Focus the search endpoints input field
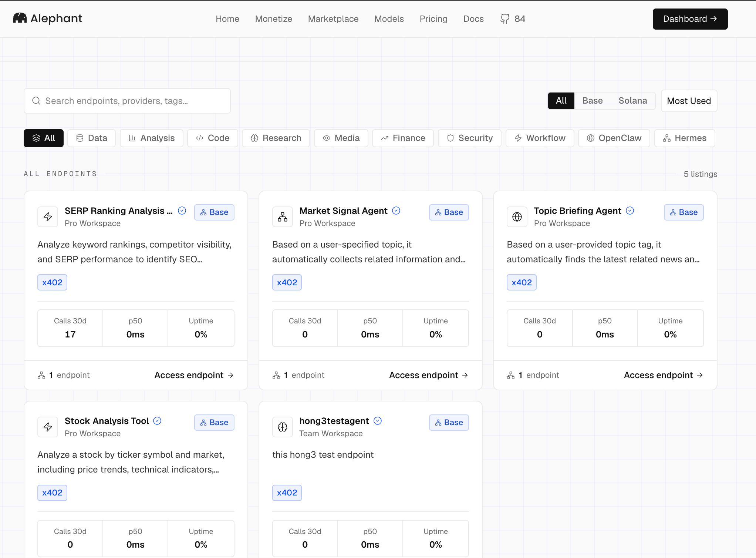Viewport: 756px width, 558px height. tap(127, 101)
